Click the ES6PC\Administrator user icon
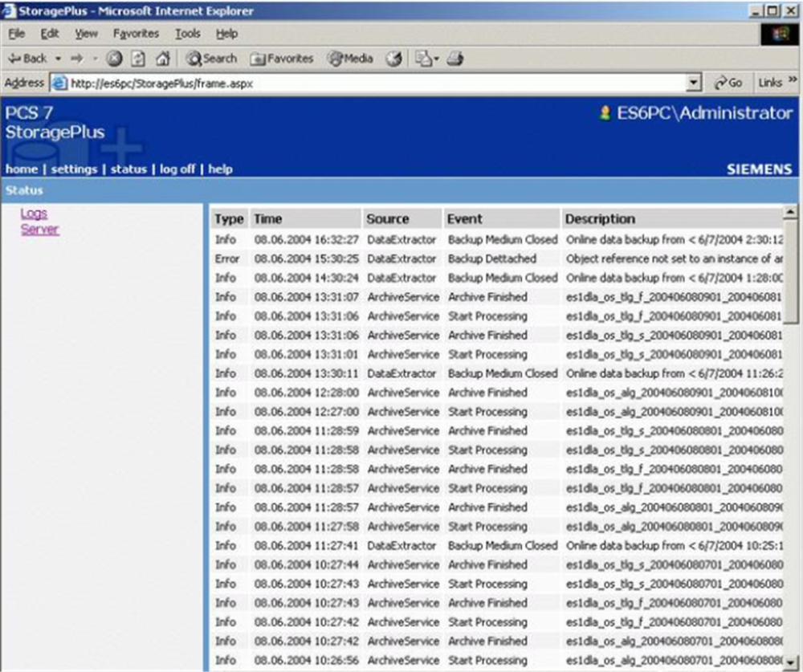Image resolution: width=803 pixels, height=672 pixels. (x=605, y=113)
